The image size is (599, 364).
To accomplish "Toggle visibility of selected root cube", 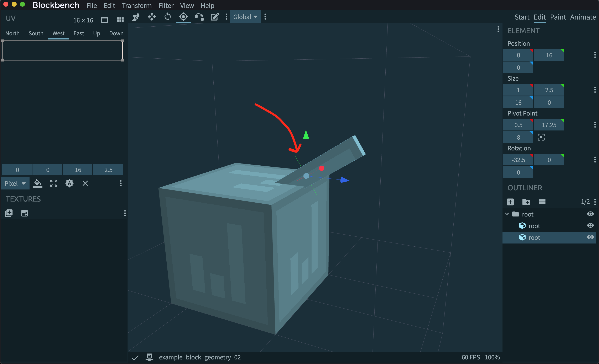I will 590,237.
